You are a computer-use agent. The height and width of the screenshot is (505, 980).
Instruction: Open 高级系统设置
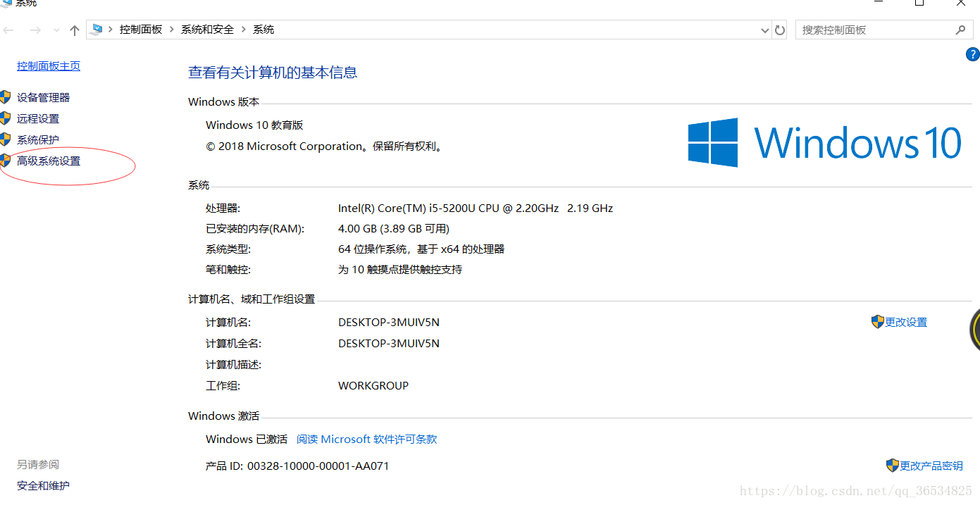(x=49, y=161)
